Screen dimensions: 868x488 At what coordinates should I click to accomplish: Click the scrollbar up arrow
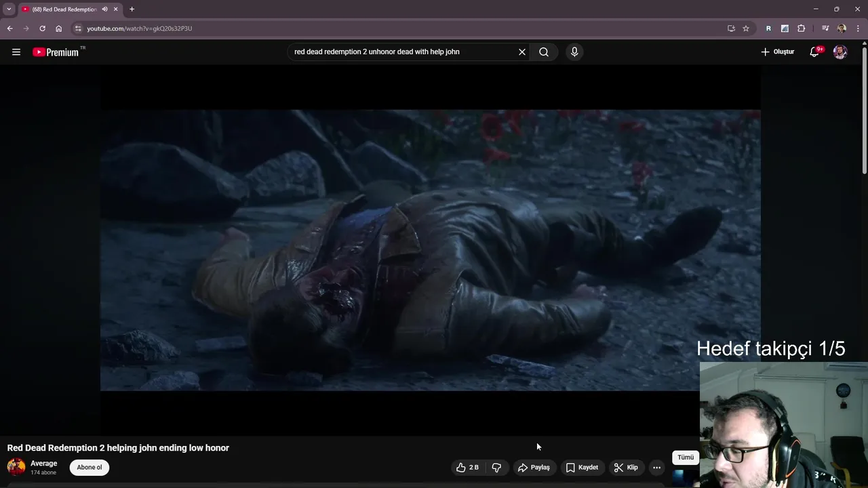click(864, 43)
